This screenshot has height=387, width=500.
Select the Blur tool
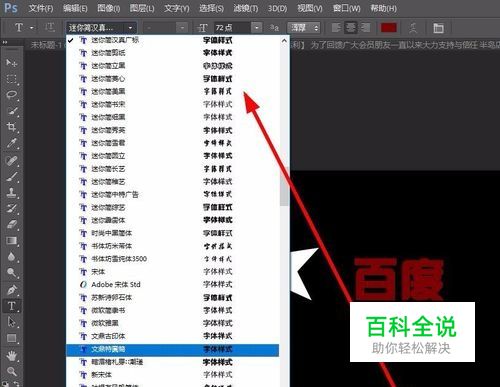[x=11, y=257]
